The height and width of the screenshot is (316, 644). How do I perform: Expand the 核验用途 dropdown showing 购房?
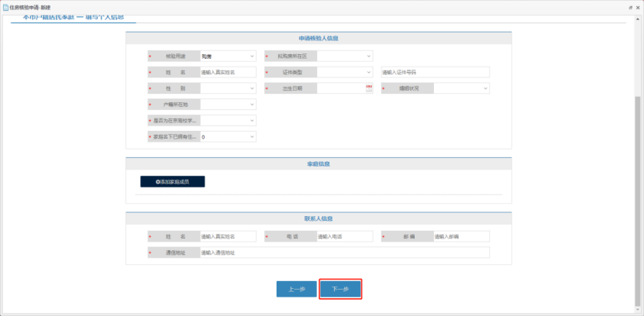[x=228, y=56]
